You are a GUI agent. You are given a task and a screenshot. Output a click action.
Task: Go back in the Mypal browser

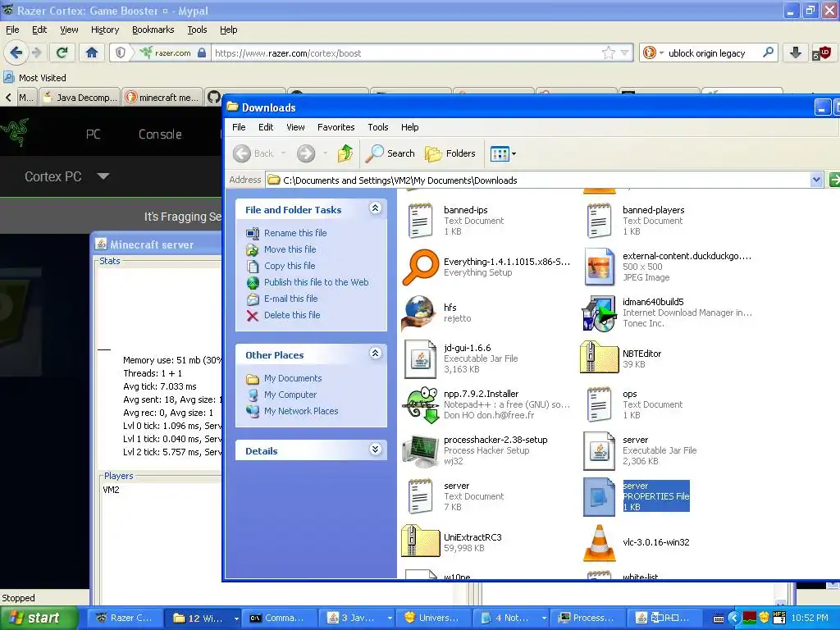tap(16, 52)
